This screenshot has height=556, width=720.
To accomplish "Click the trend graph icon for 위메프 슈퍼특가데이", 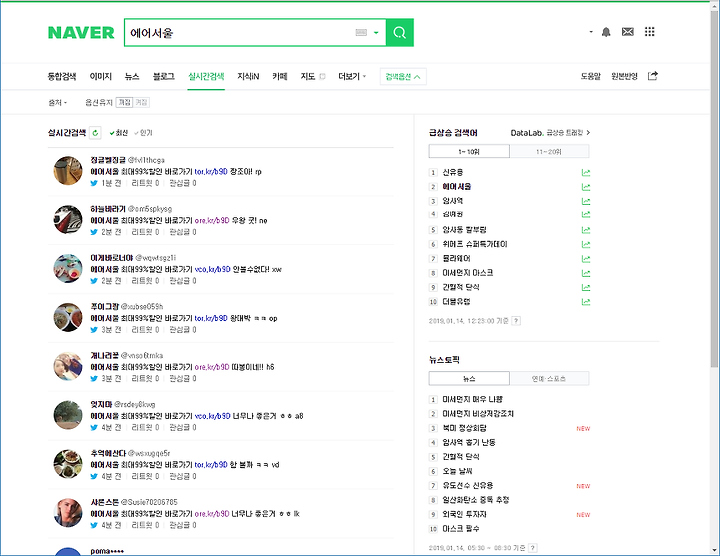I will (x=585, y=244).
